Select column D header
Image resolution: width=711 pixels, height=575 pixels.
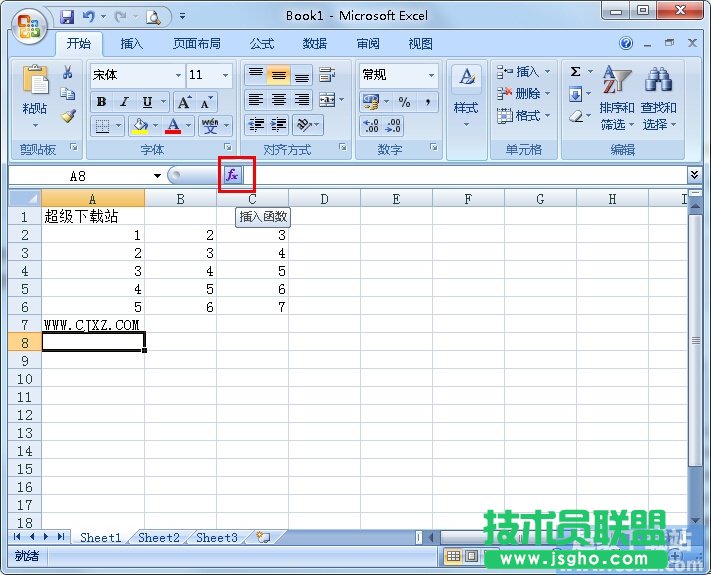point(324,199)
